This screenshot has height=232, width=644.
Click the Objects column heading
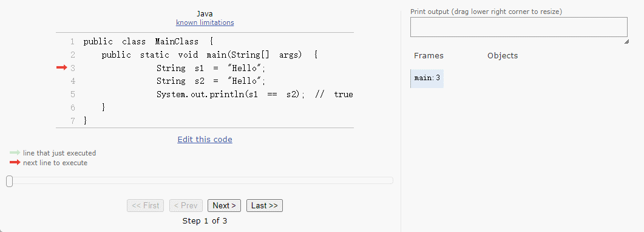click(503, 55)
